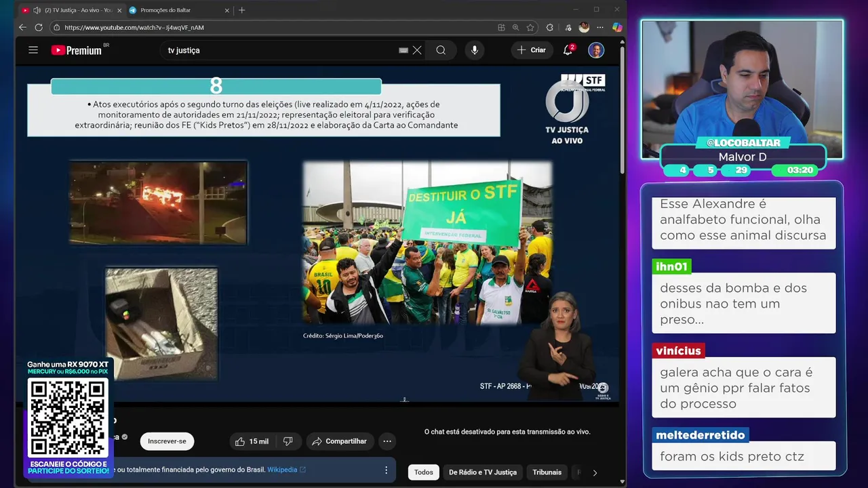Reload the current page
The height and width of the screenshot is (488, 868).
(x=39, y=28)
